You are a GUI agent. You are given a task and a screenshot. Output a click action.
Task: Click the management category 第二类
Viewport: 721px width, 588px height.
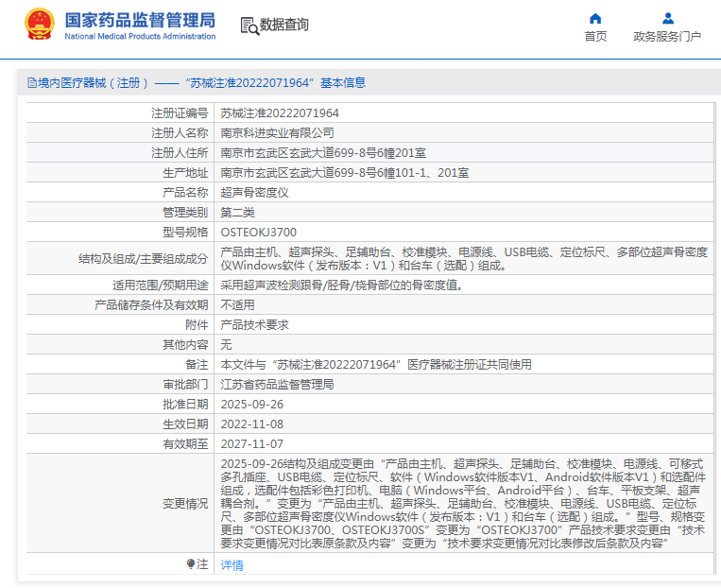pyautogui.click(x=237, y=213)
